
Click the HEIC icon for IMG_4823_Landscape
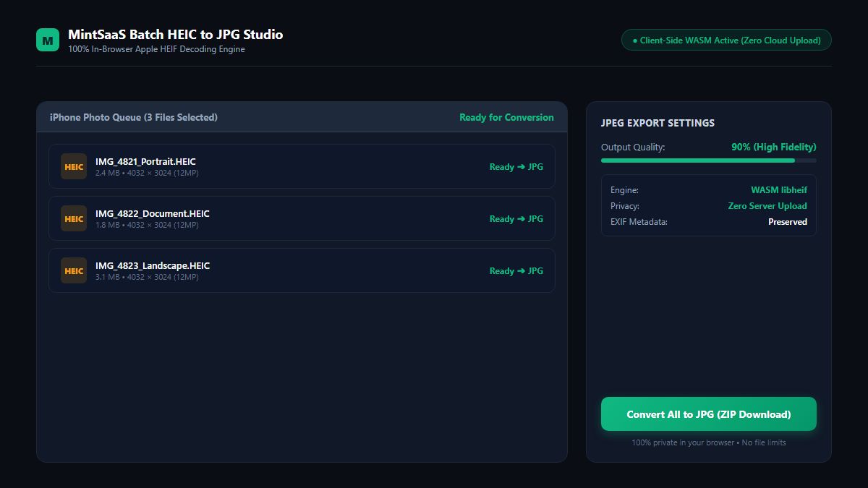tap(74, 270)
